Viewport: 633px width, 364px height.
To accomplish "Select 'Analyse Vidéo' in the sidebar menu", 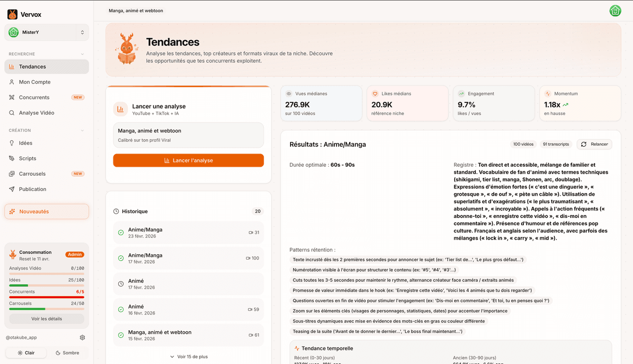I will point(37,112).
